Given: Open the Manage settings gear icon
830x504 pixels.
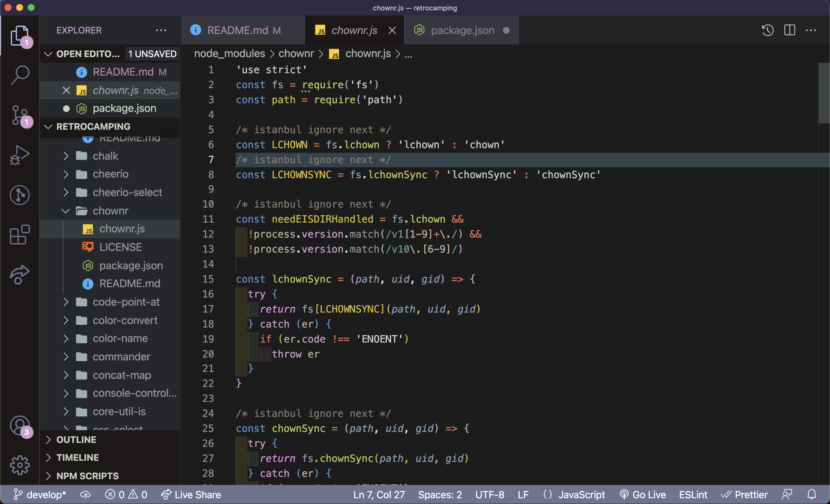Looking at the screenshot, I should [20, 465].
